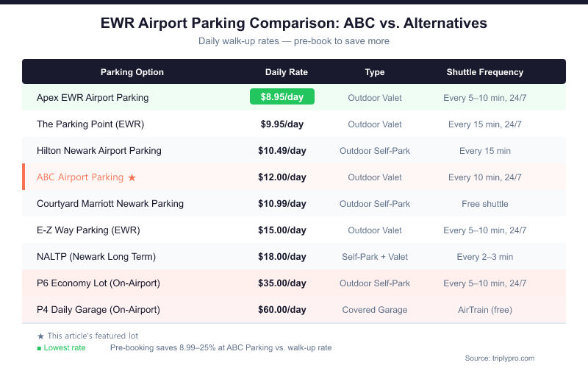The width and height of the screenshot is (588, 368).
Task: Click the Type column header
Action: (x=375, y=72)
